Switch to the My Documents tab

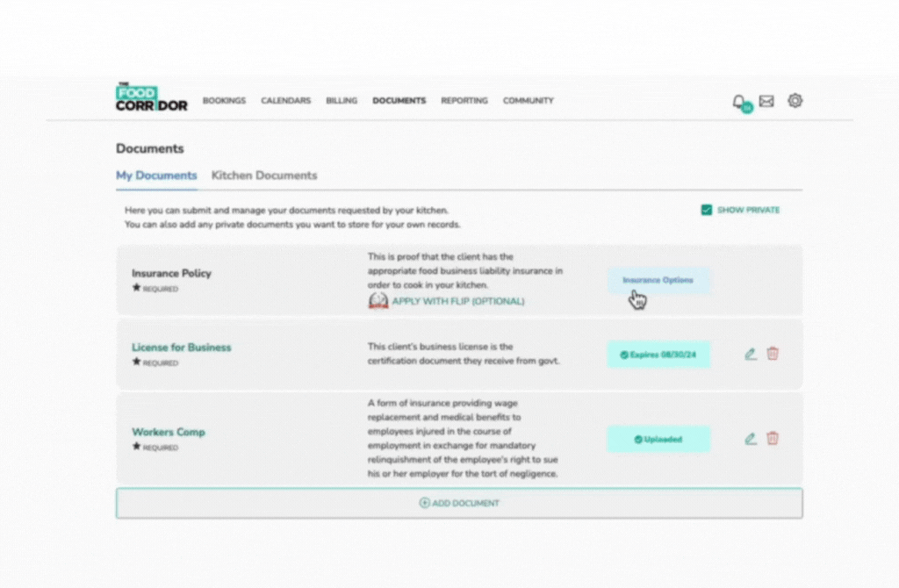tap(156, 176)
